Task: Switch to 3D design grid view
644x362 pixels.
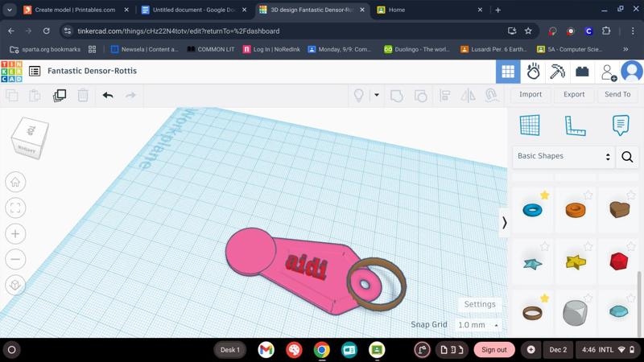Action: click(x=508, y=72)
